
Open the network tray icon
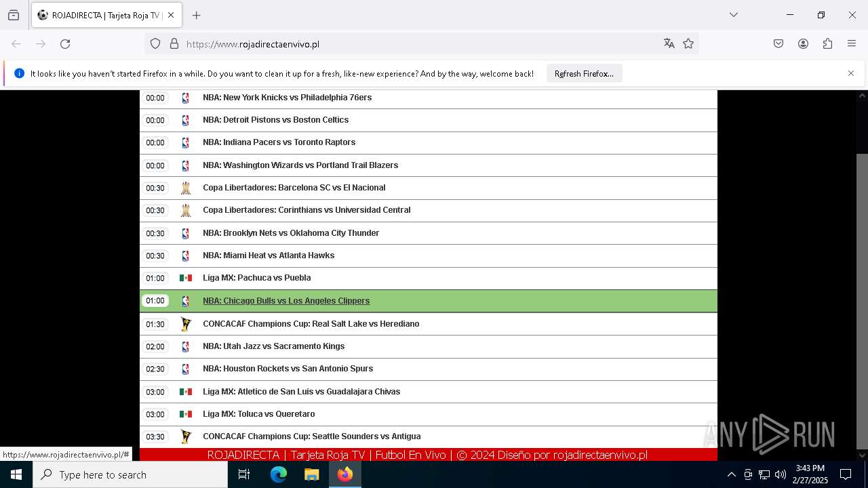click(764, 474)
